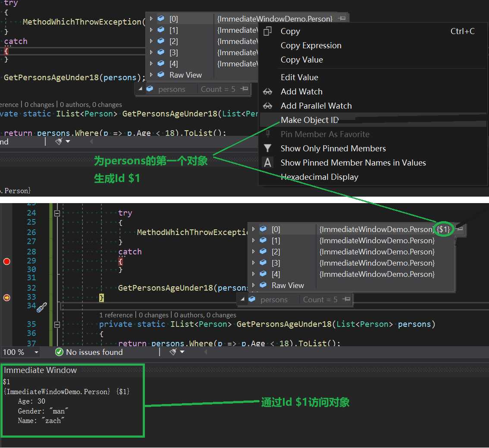
Task: Click the Copy icon in context menu
Action: tap(268, 31)
